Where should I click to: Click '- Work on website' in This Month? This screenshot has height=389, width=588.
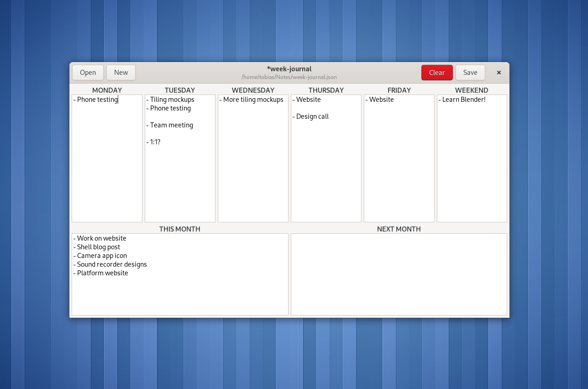100,238
